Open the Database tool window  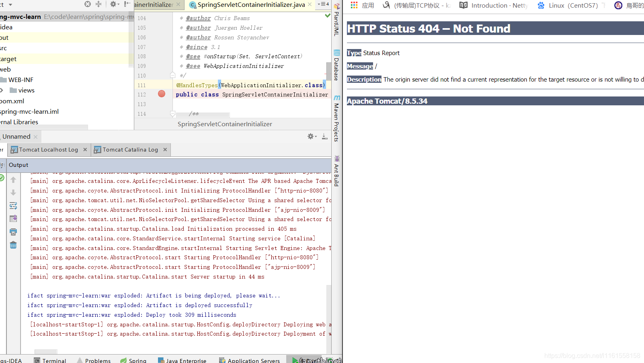(x=337, y=65)
